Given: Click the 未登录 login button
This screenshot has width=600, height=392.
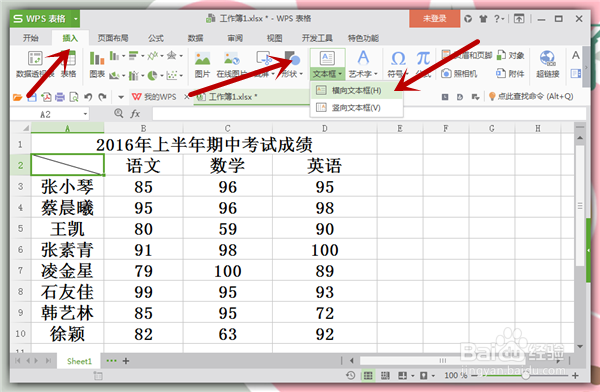Looking at the screenshot, I should 434,18.
